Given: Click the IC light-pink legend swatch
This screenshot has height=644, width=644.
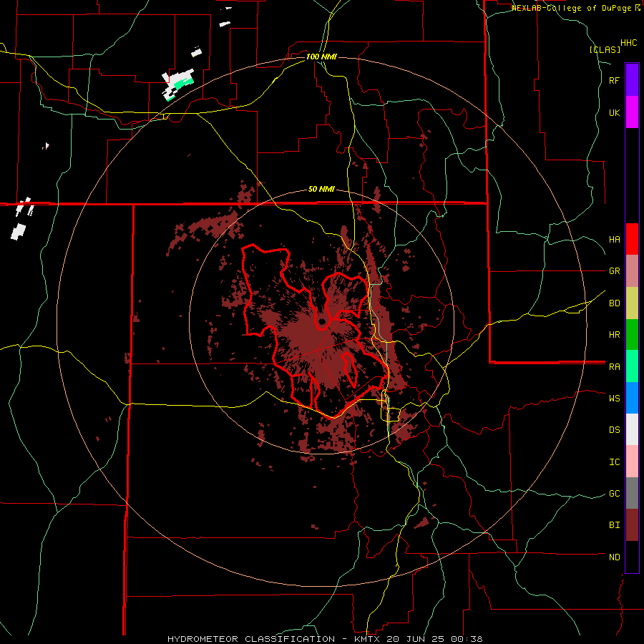Looking at the screenshot, I should [x=632, y=462].
